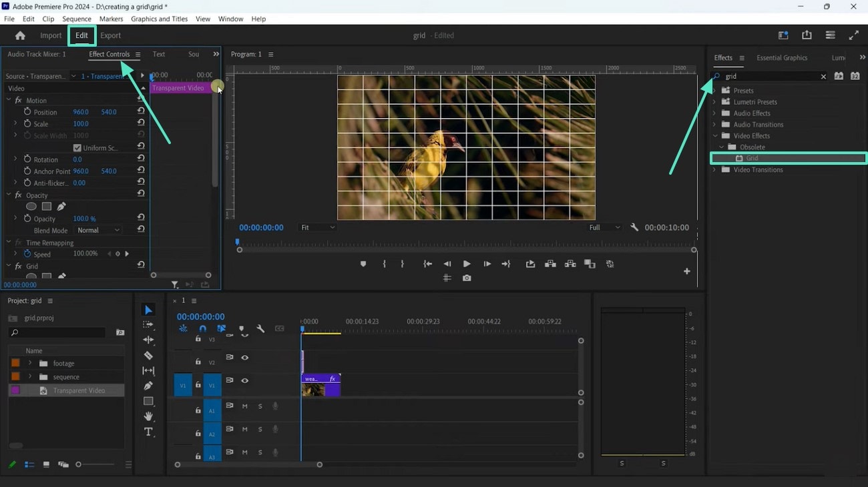
Task: Select the Type tool in the toolbox
Action: point(148,432)
